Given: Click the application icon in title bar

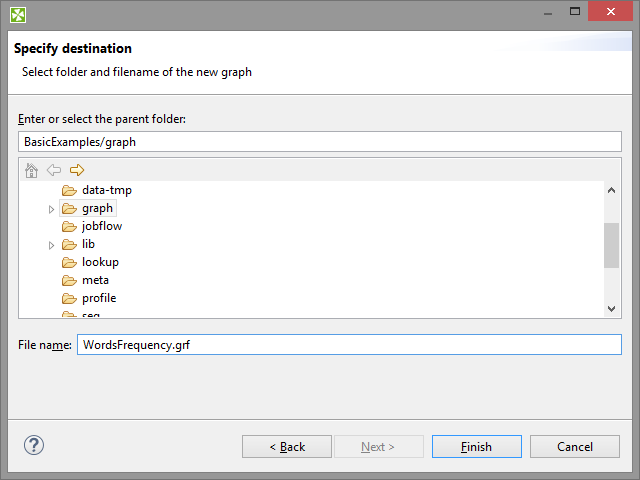Looking at the screenshot, I should point(18,14).
